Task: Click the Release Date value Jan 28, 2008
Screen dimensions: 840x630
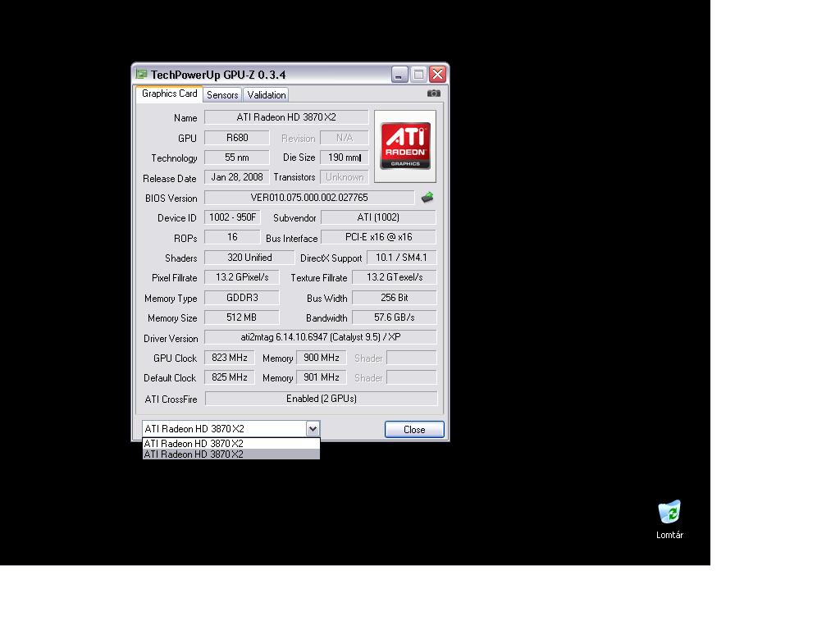Action: point(237,177)
